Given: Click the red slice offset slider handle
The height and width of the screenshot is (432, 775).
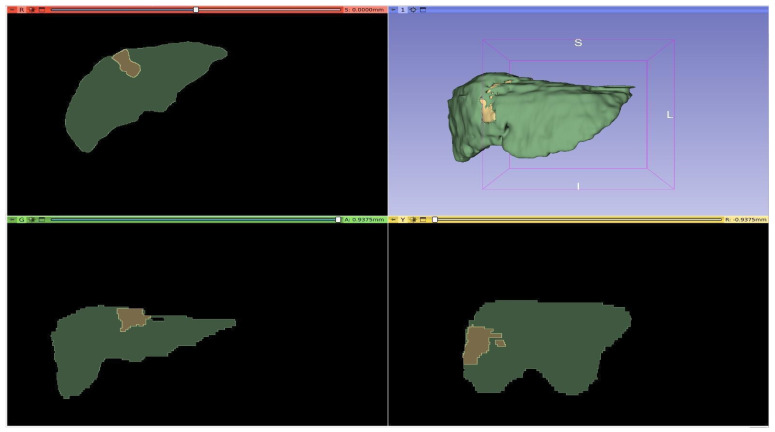Looking at the screenshot, I should pos(196,9).
